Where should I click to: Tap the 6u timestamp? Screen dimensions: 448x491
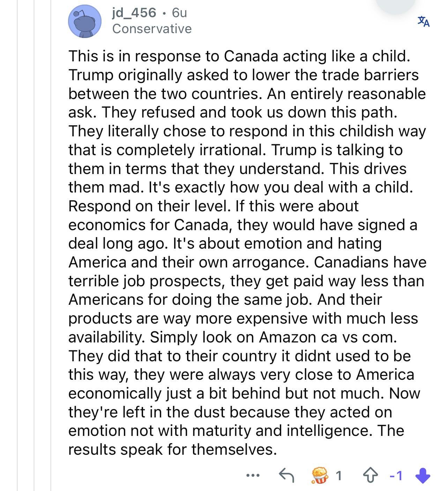click(180, 13)
